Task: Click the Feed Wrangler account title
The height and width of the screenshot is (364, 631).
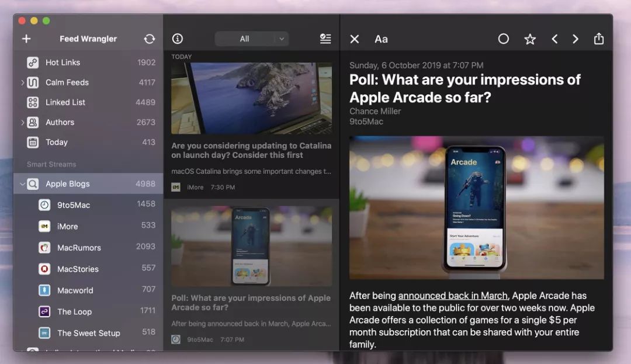Action: 88,39
